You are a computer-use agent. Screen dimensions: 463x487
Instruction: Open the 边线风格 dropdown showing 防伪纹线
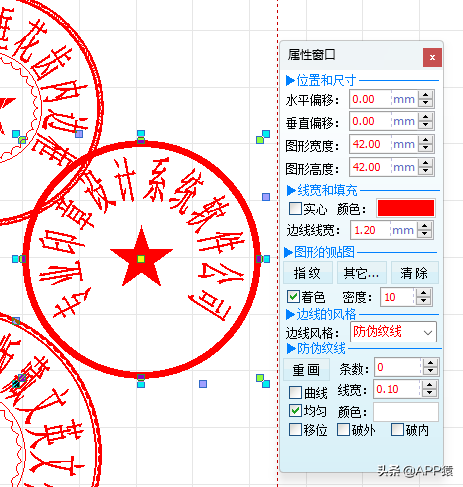coord(393,332)
